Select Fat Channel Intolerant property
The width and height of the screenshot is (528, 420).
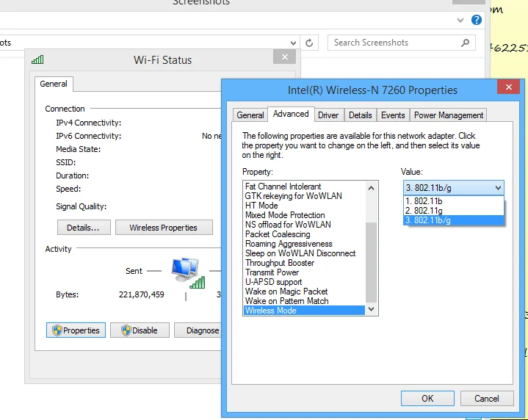pyautogui.click(x=304, y=187)
